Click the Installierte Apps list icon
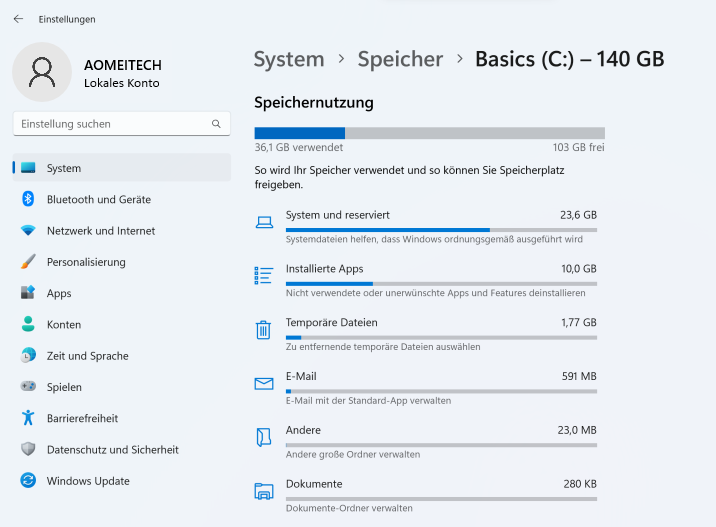The height and width of the screenshot is (527, 716). 264,275
